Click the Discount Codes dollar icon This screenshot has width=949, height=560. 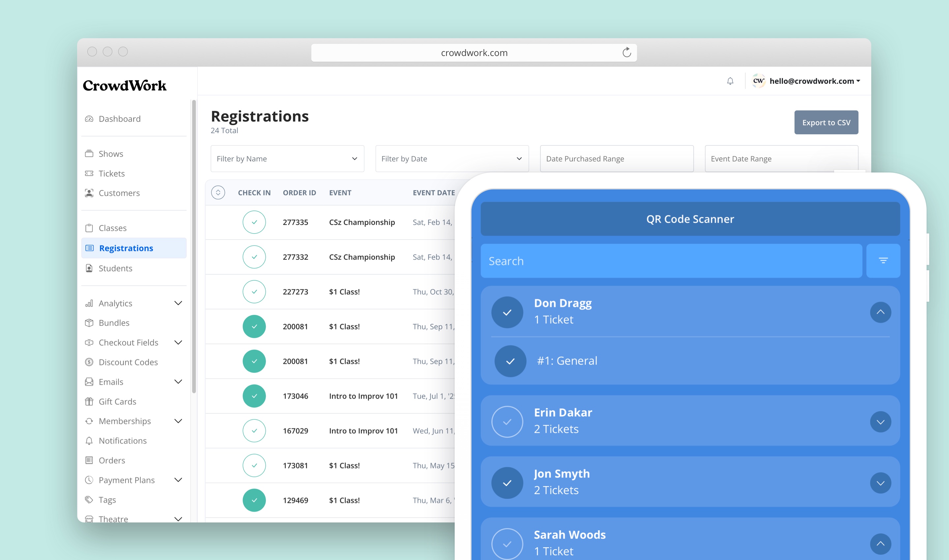(89, 362)
